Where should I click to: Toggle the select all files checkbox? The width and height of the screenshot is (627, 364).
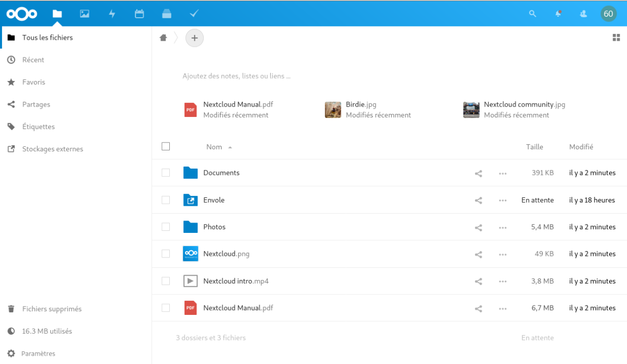(x=166, y=146)
